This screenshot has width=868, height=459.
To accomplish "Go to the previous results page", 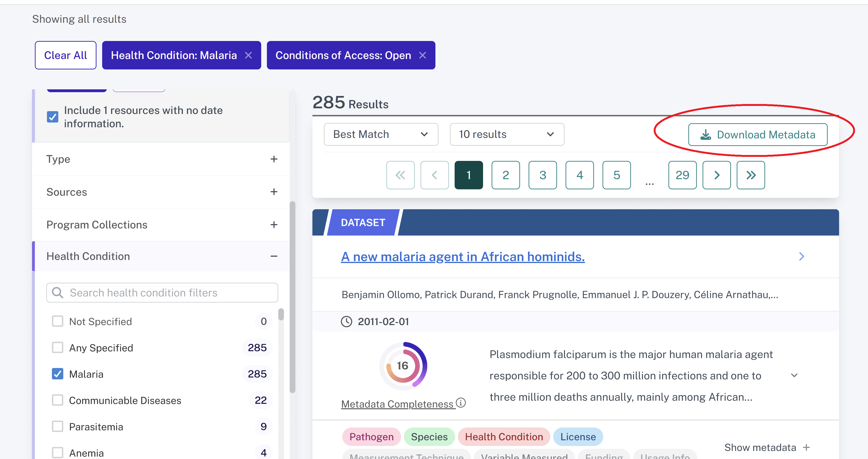I will tap(434, 175).
